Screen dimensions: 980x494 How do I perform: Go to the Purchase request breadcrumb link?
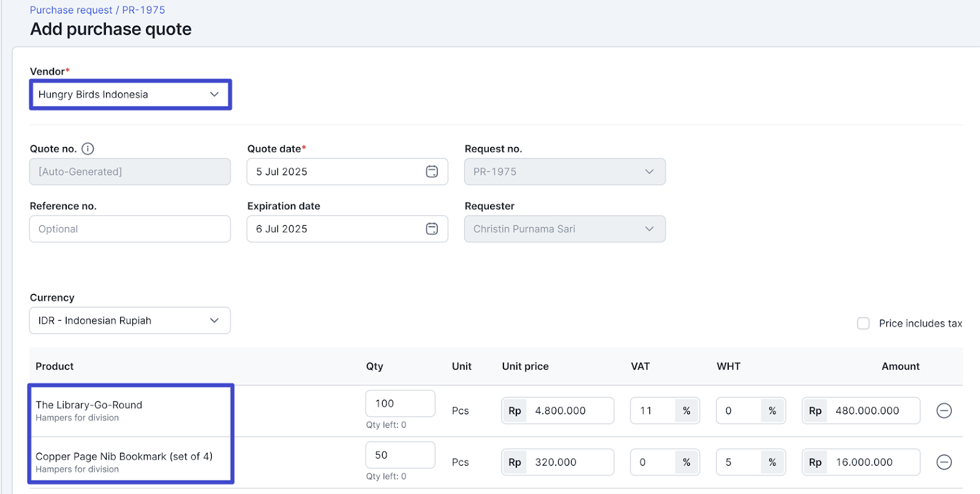pyautogui.click(x=71, y=10)
